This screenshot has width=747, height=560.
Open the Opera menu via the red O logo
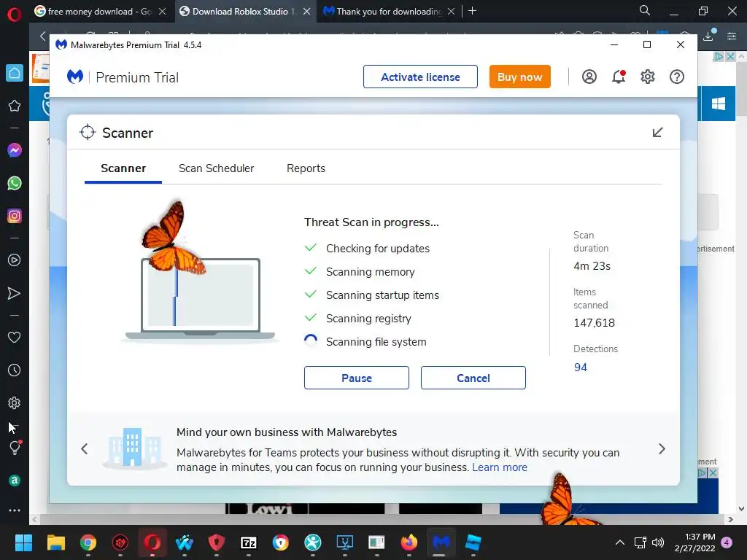[15, 15]
